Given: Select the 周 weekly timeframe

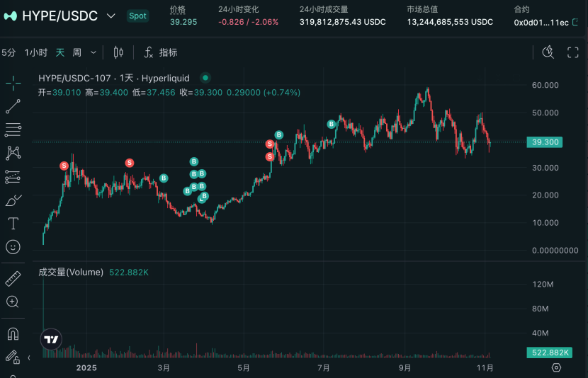Looking at the screenshot, I should coord(77,52).
